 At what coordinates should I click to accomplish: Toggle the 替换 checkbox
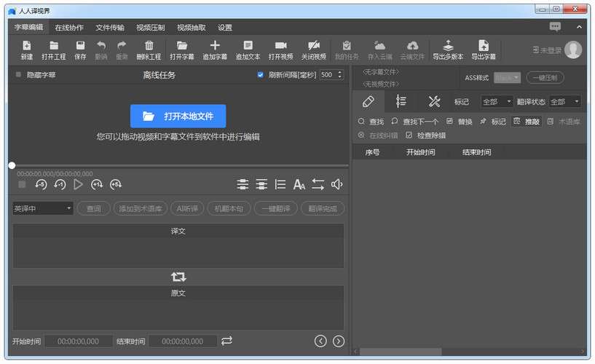click(x=449, y=122)
